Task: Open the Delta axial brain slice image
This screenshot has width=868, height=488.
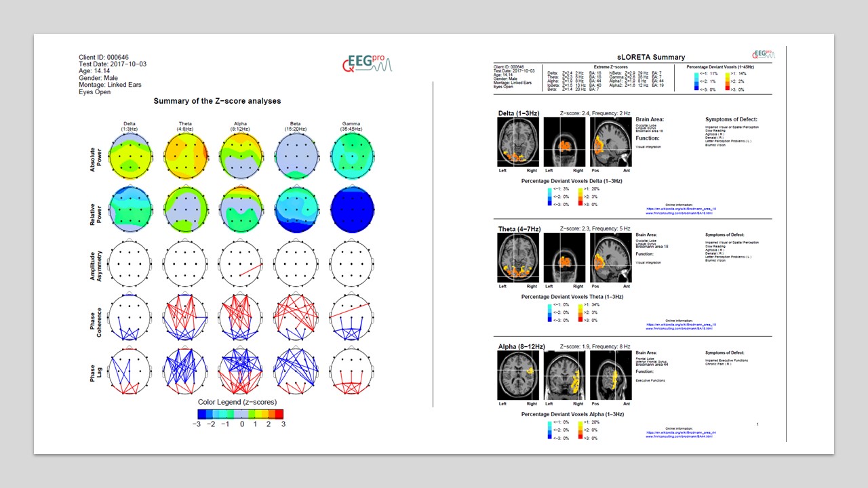Action: coord(518,142)
